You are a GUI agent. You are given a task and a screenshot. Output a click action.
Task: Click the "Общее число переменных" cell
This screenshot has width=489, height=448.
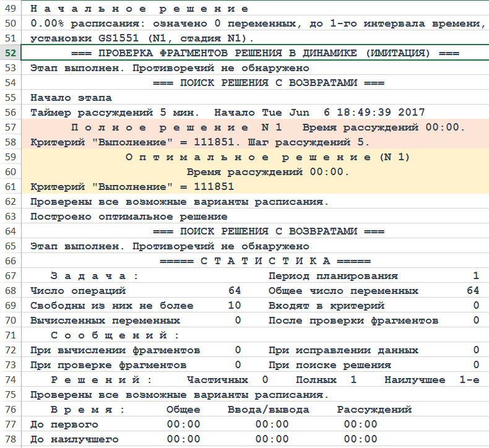343,291
